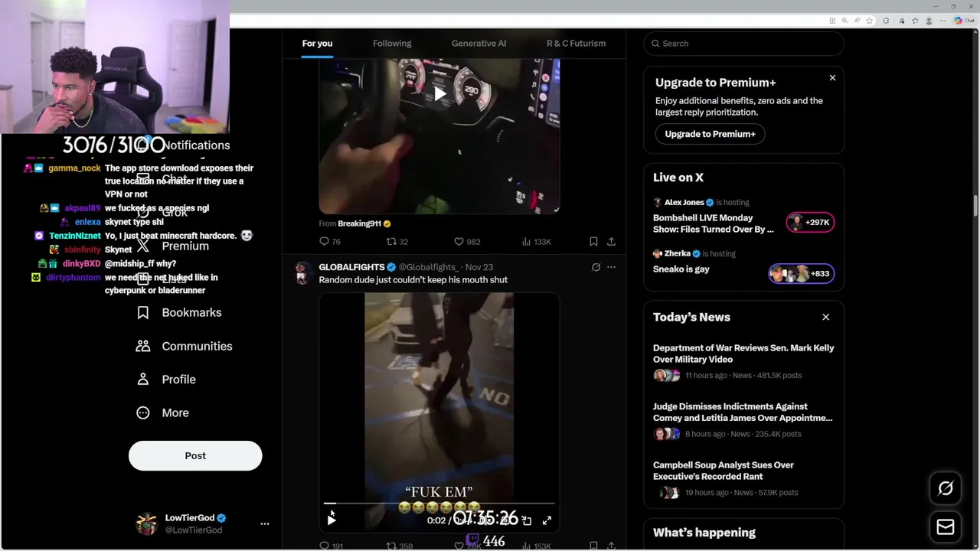Seek on the GLOBALFIGHTS video progress bar
This screenshot has width=980, height=551.
439,504
